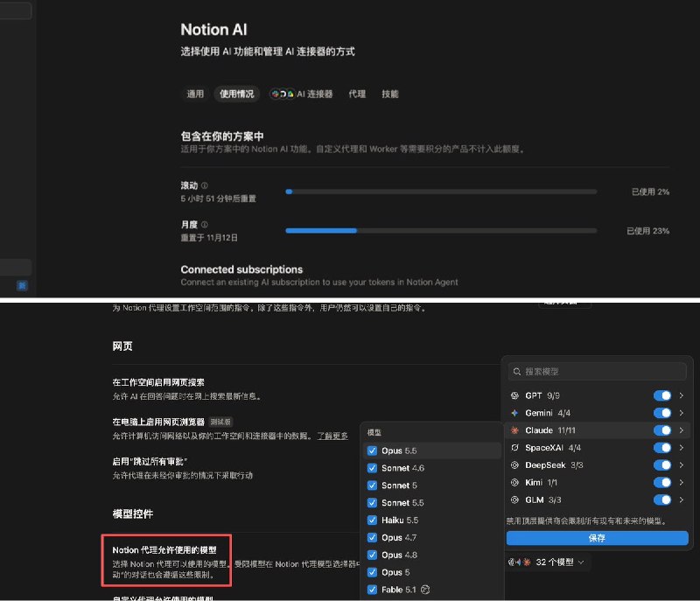The height and width of the screenshot is (601, 700).
Task: Click the GLM logo icon
Action: coord(514,500)
